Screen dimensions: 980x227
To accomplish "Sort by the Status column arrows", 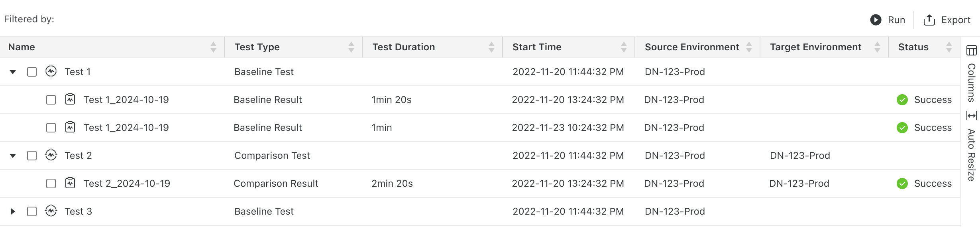I will point(949,47).
